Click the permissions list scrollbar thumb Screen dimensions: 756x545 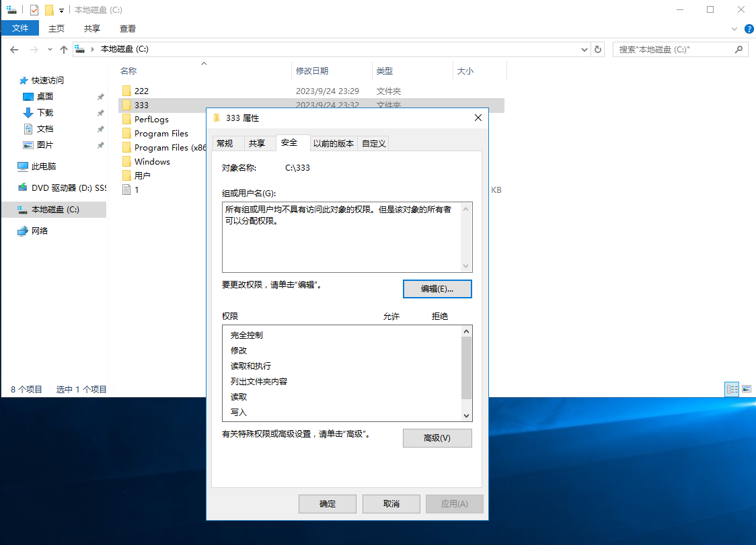pyautogui.click(x=465, y=368)
